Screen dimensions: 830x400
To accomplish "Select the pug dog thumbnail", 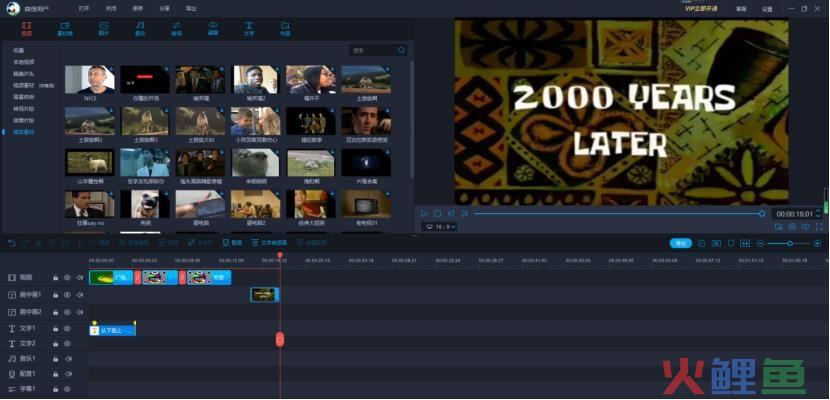I will coord(145,204).
